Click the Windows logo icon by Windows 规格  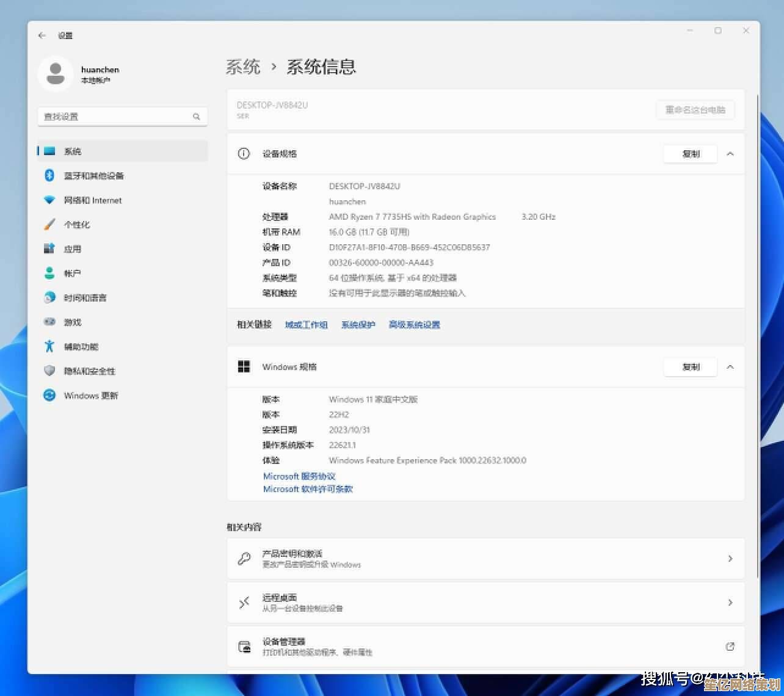(x=244, y=366)
